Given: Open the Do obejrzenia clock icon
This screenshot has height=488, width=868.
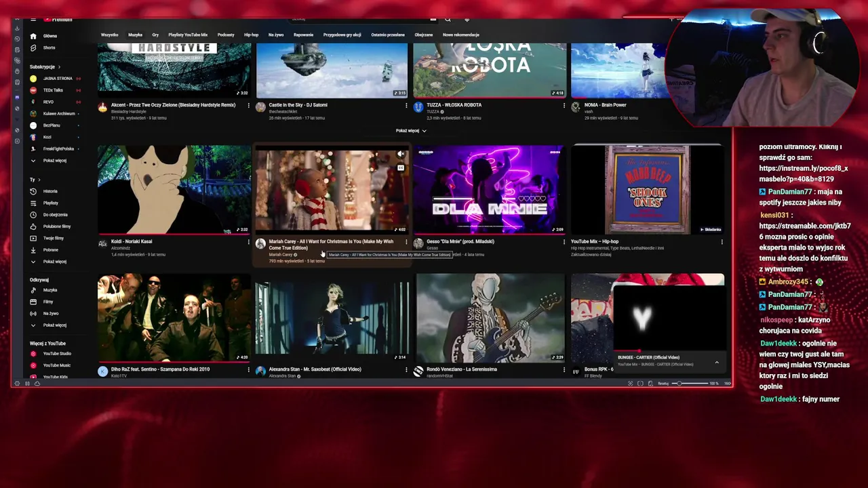Looking at the screenshot, I should point(33,215).
